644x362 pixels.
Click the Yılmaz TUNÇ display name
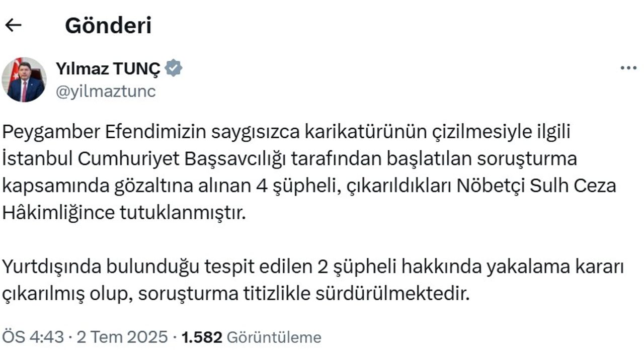(x=108, y=68)
